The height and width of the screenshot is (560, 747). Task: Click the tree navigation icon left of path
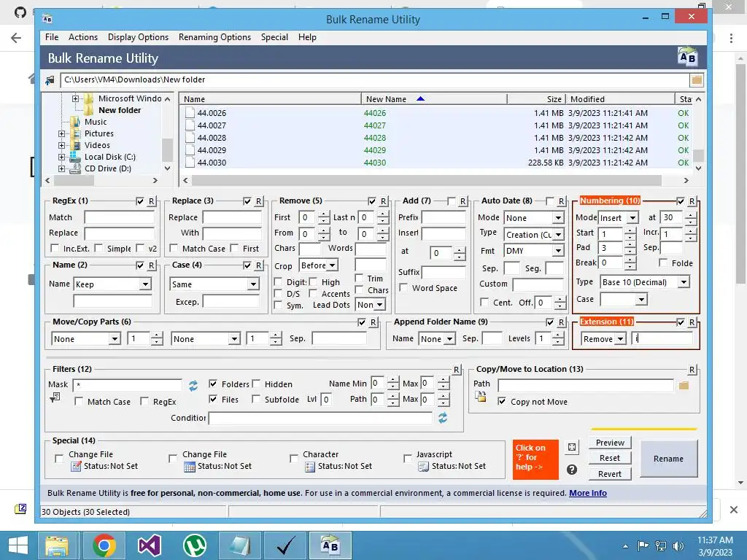pyautogui.click(x=50, y=80)
